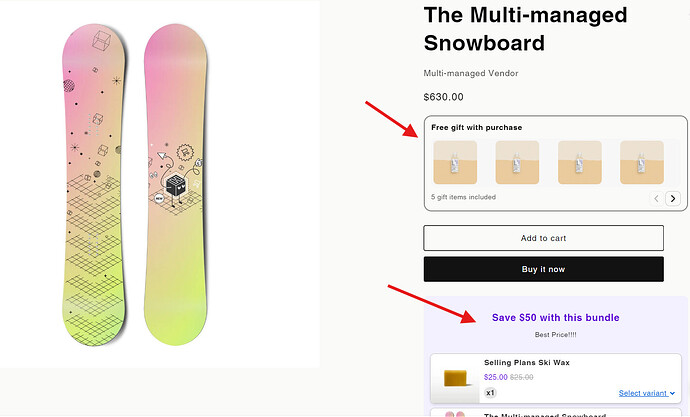Click the third free gift thumbnail

coord(579,161)
